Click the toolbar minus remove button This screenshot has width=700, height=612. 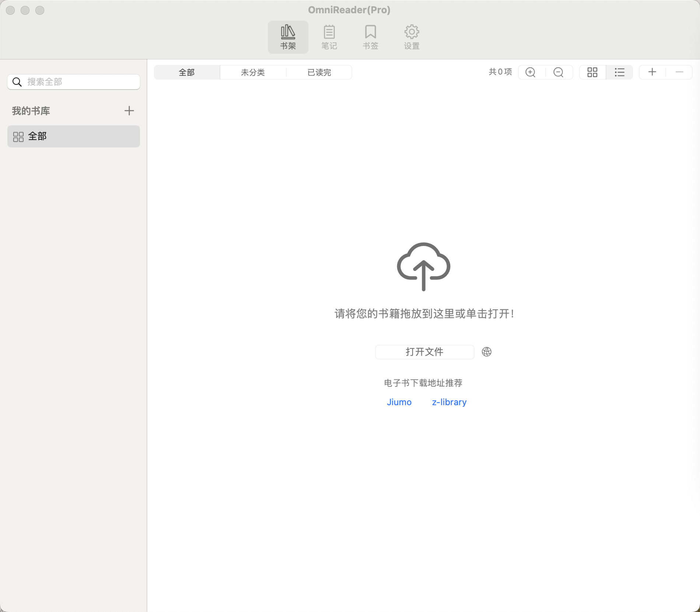click(679, 72)
